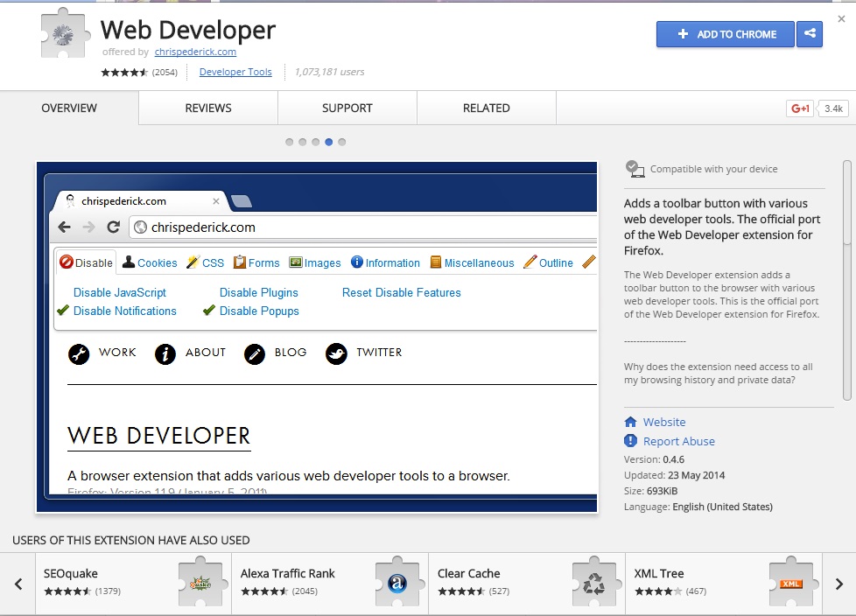Click the BLOG pencil icon in screenshot
Screen dimensions: 856x616
[255, 354]
